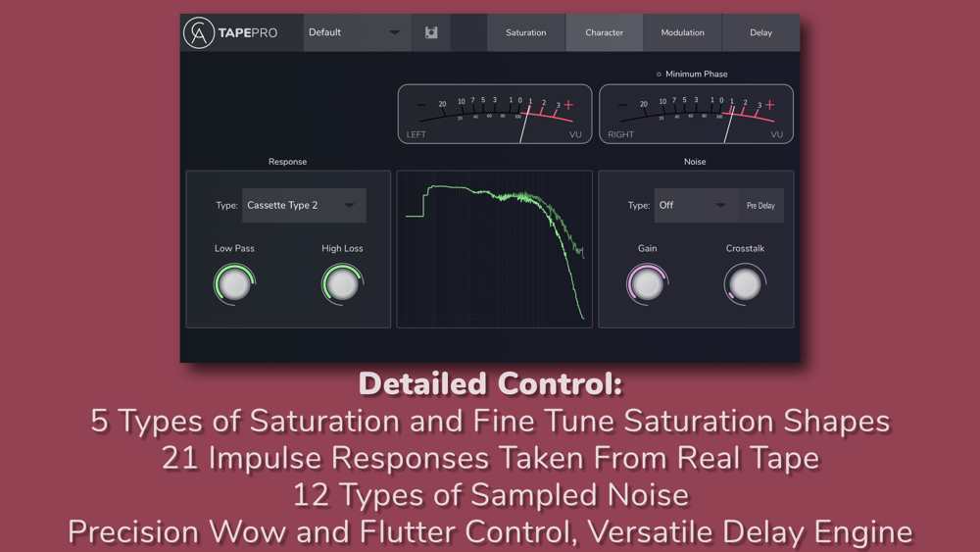The width and height of the screenshot is (980, 552).
Task: Click the save preset floppy disk icon
Action: coord(431,32)
